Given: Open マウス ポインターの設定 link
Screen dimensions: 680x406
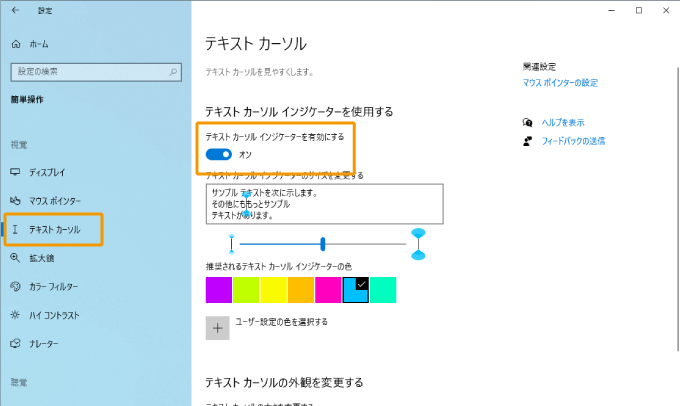Looking at the screenshot, I should tap(560, 83).
